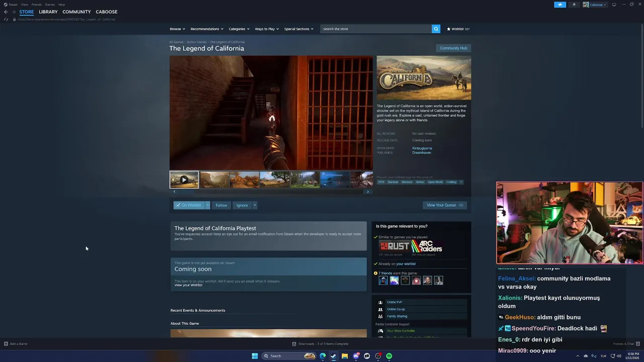Open the Downloads status at the bottom
This screenshot has width=644, height=362.
(320, 344)
